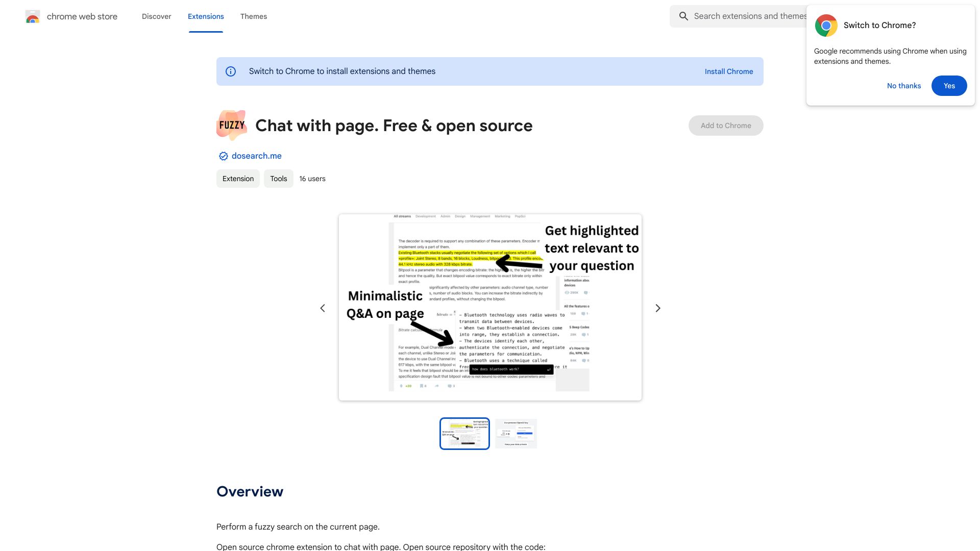
Task: Click the No thanks button in popup
Action: click(x=904, y=85)
